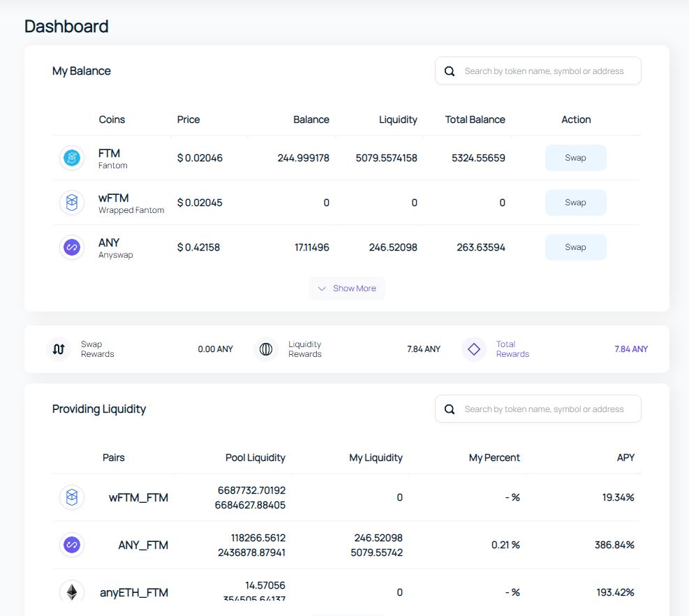Image resolution: width=689 pixels, height=616 pixels.
Task: Swap the FTM token
Action: pyautogui.click(x=576, y=158)
